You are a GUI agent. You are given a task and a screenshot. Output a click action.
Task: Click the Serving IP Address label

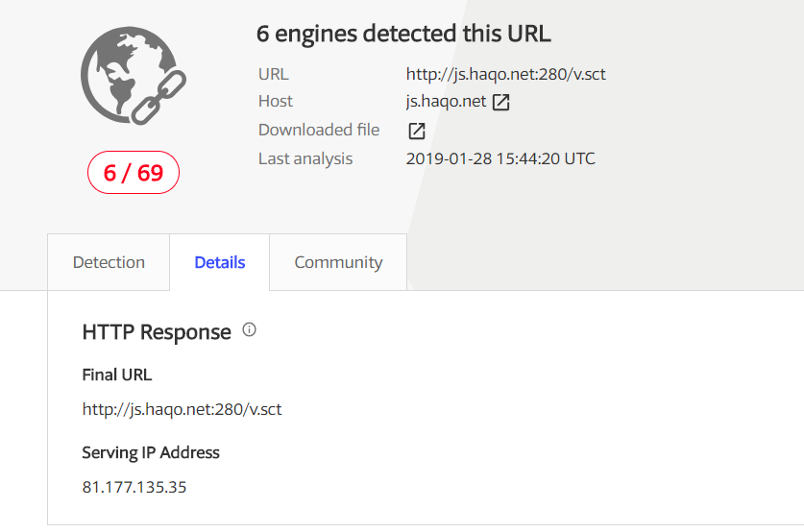tap(151, 452)
